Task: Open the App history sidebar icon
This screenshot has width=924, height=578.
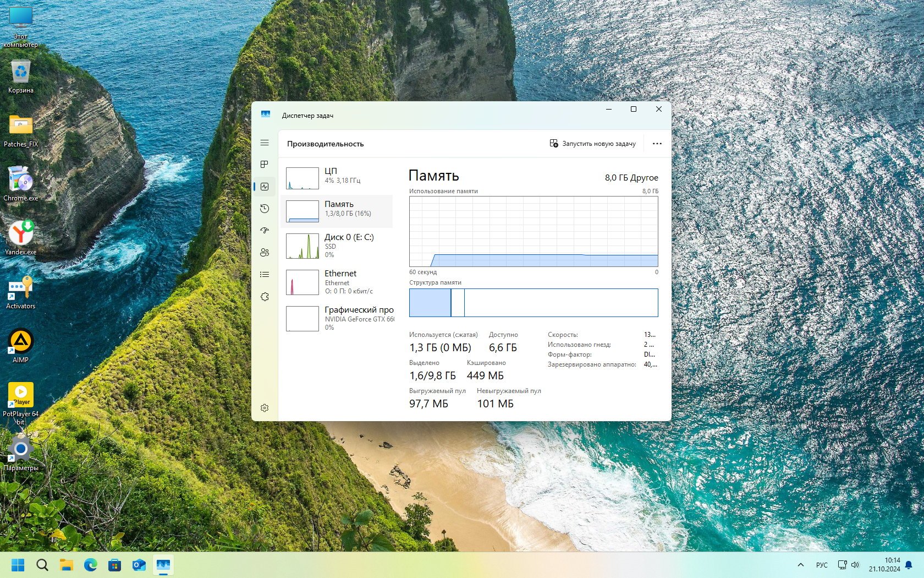Action: (x=265, y=209)
